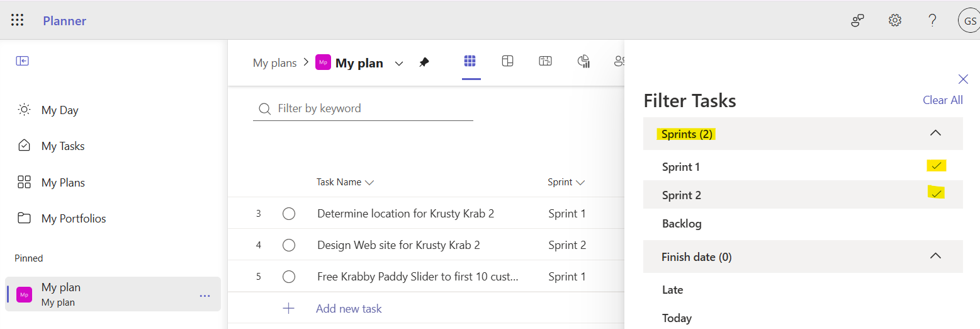Open the app launcher grid
980x329 pixels.
[x=18, y=20]
